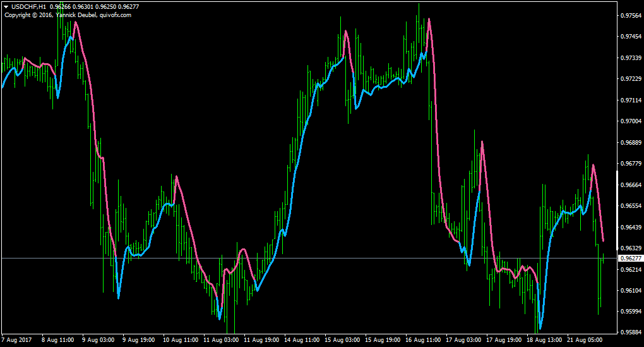Click the quivofx.com copyright text
This screenshot has width=644, height=347.
(x=116, y=15)
